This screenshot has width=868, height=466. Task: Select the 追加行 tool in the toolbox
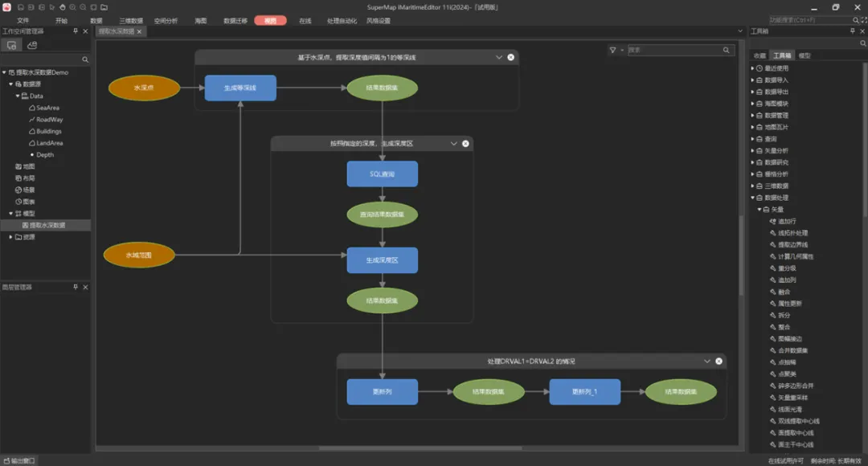(787, 221)
